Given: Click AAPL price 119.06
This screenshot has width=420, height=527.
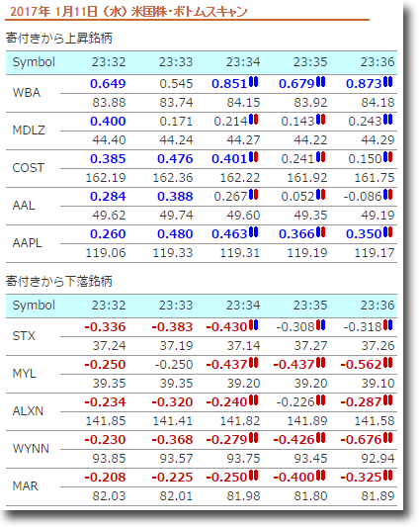Looking at the screenshot, I should [x=106, y=253].
